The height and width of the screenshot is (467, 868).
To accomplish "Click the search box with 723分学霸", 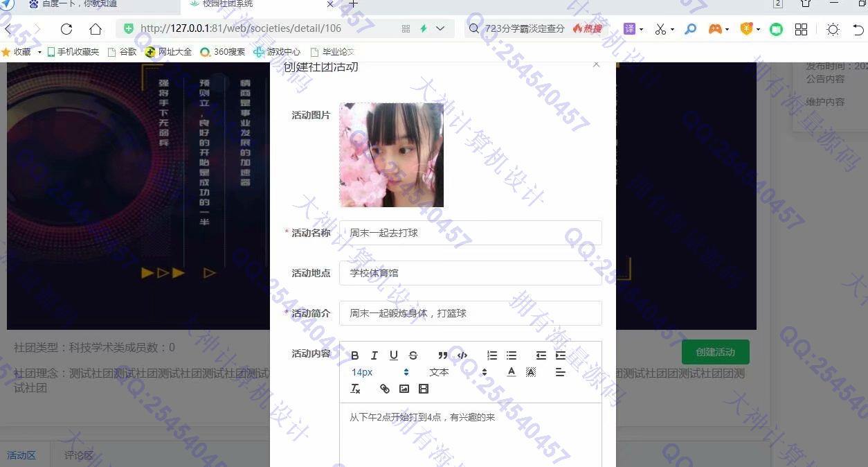I will click(x=525, y=28).
